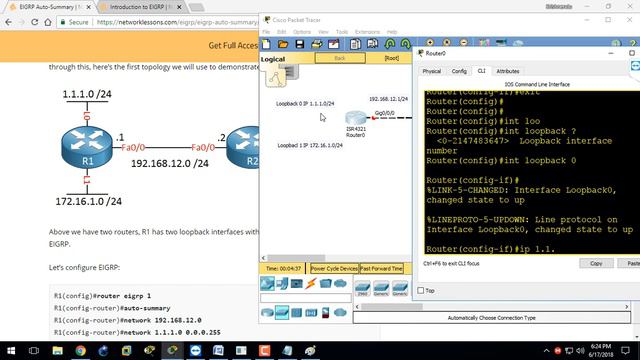Click New file icon in Packet Tracer toolbar

(x=266, y=44)
